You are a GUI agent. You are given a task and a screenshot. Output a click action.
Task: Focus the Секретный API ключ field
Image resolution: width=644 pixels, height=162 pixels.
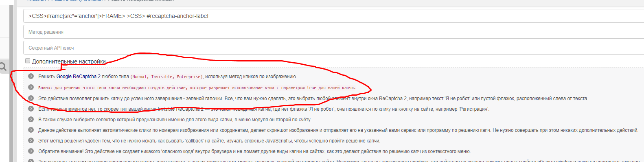[334, 48]
